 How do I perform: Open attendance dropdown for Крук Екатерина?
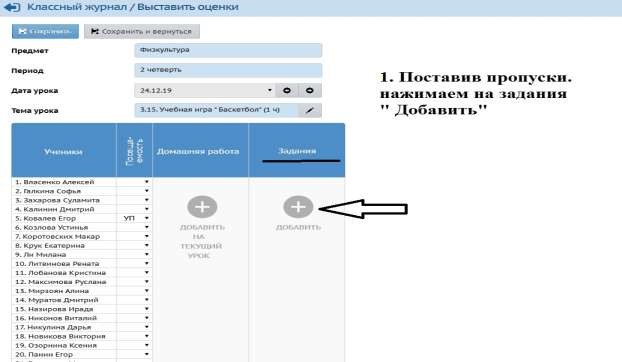coord(146,245)
